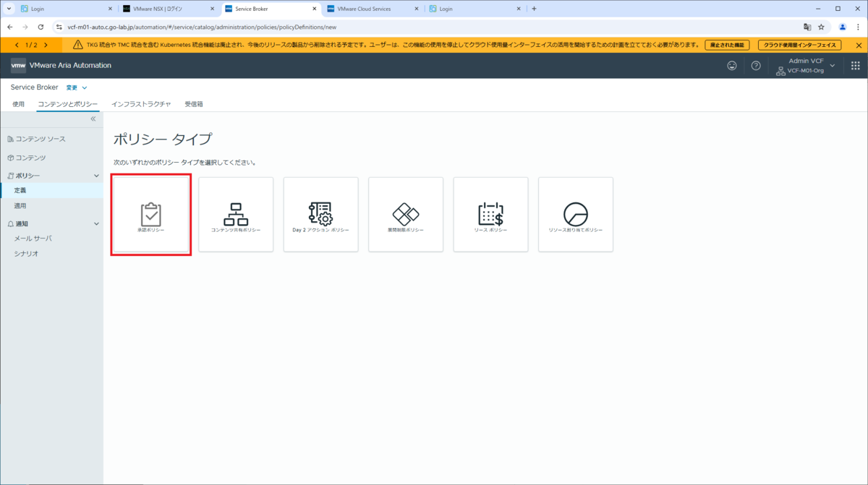
Task: Open the Chrome three-dot menu
Action: [x=858, y=27]
